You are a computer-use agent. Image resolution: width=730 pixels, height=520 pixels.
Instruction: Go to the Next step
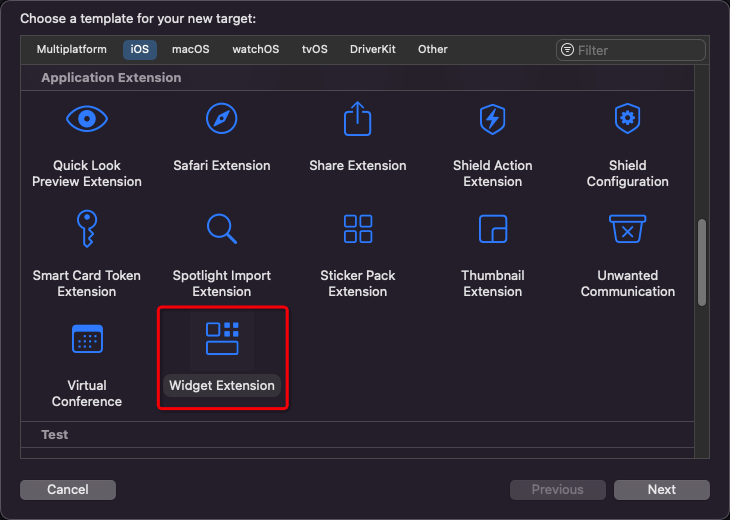coord(662,490)
